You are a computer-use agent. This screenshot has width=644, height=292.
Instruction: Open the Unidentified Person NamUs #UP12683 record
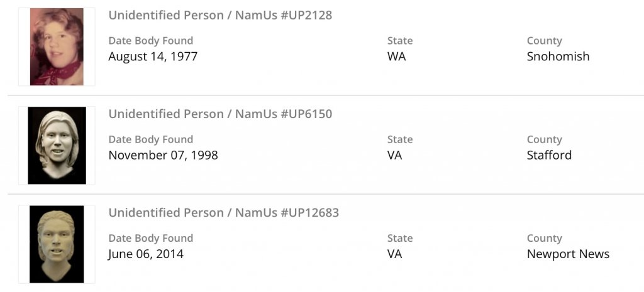(223, 212)
